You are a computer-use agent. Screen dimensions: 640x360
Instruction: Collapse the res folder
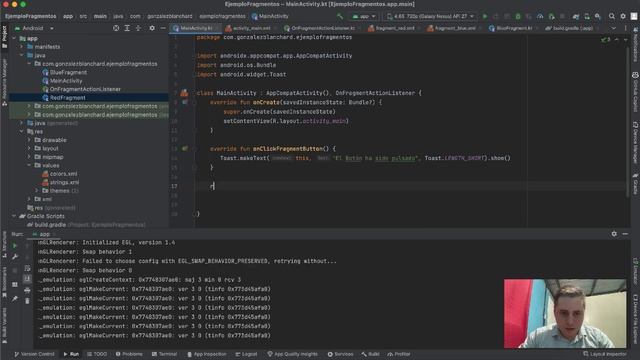coord(22,131)
